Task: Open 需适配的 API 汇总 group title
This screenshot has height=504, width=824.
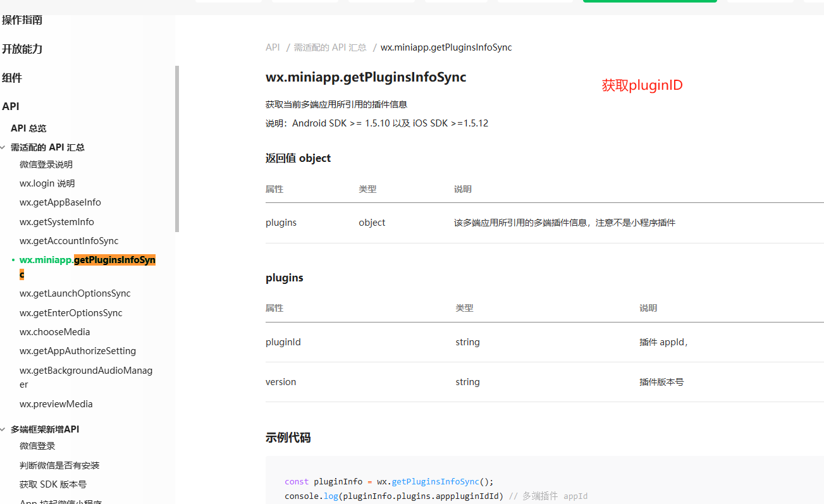Action: [x=47, y=147]
